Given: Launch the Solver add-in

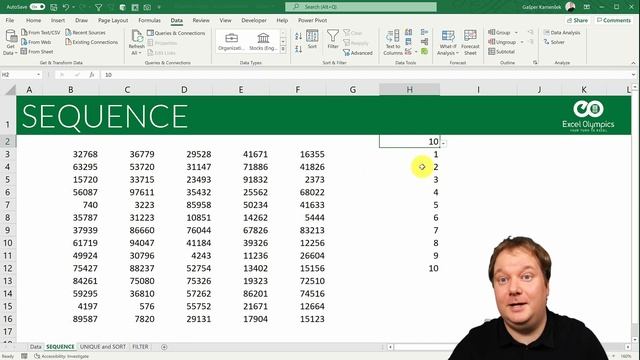Looking at the screenshot, I should tap(554, 42).
